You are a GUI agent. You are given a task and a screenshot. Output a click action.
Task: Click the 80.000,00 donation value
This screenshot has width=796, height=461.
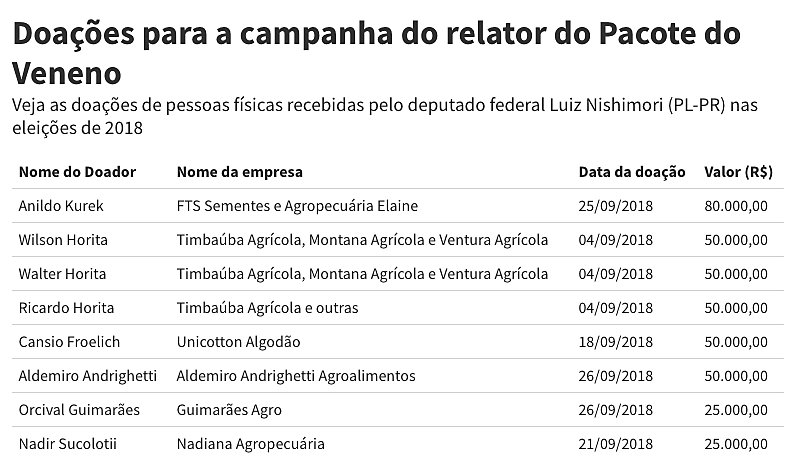(736, 206)
